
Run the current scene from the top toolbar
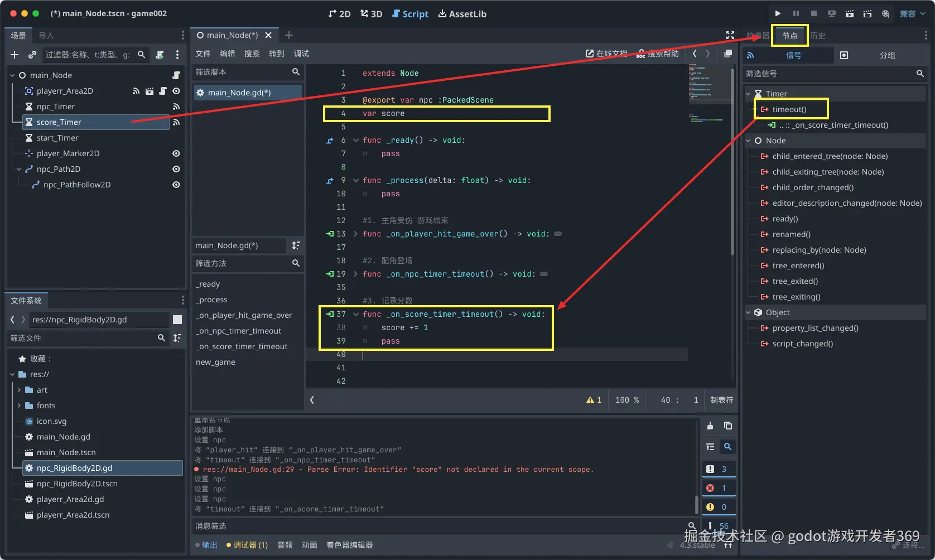[849, 13]
